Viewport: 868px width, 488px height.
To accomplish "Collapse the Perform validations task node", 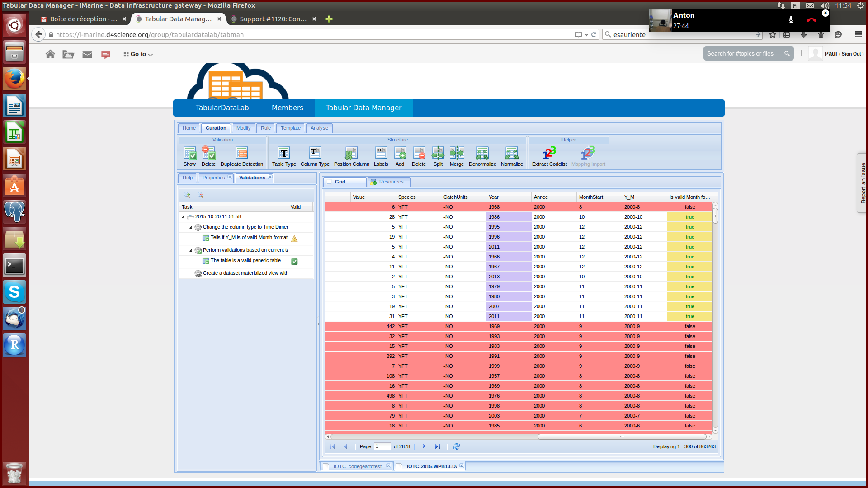I will click(x=191, y=250).
